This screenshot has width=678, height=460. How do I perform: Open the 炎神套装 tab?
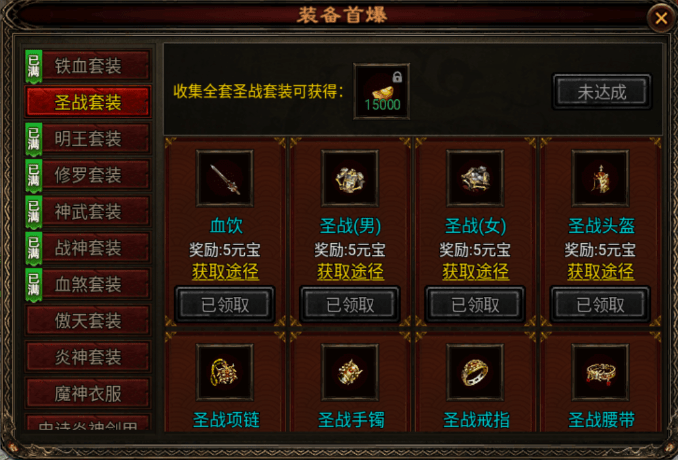pyautogui.click(x=88, y=357)
